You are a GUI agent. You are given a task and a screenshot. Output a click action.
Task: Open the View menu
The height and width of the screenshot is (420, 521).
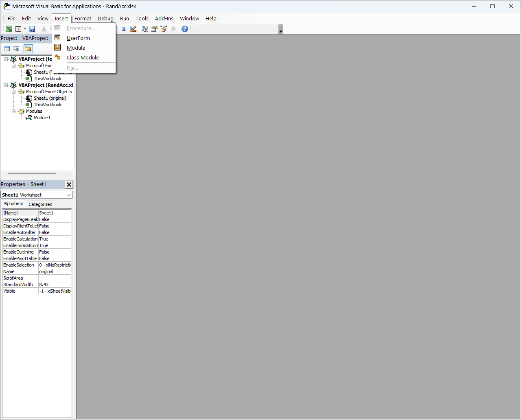point(43,18)
